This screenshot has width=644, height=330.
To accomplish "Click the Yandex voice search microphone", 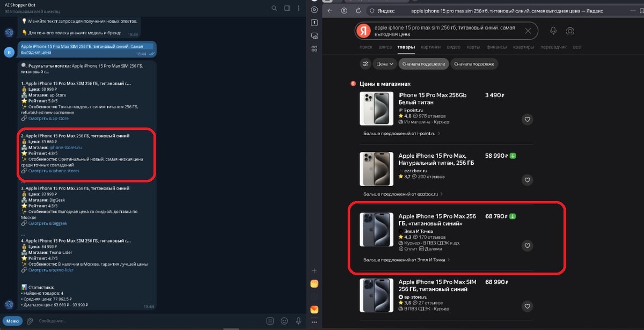I will tap(553, 31).
